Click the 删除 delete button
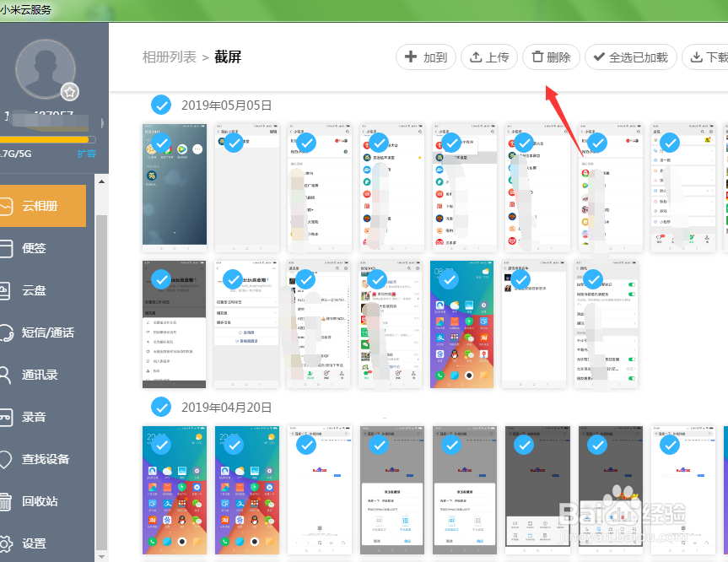Screen dimensions: 728x562 (551, 57)
